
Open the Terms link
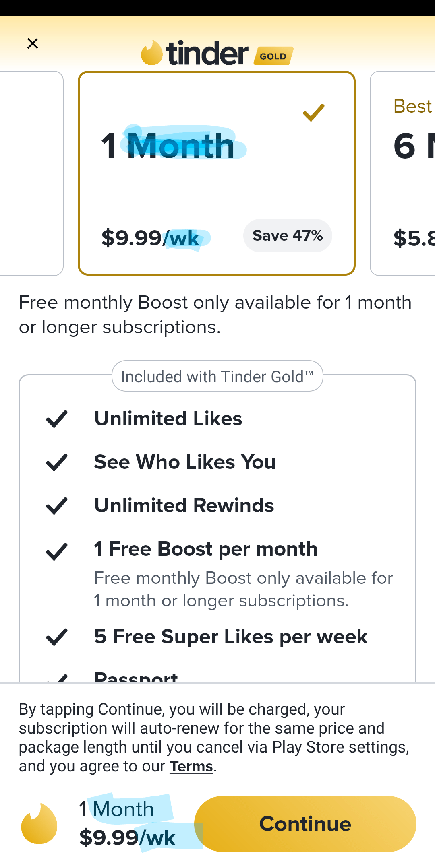pyautogui.click(x=191, y=766)
